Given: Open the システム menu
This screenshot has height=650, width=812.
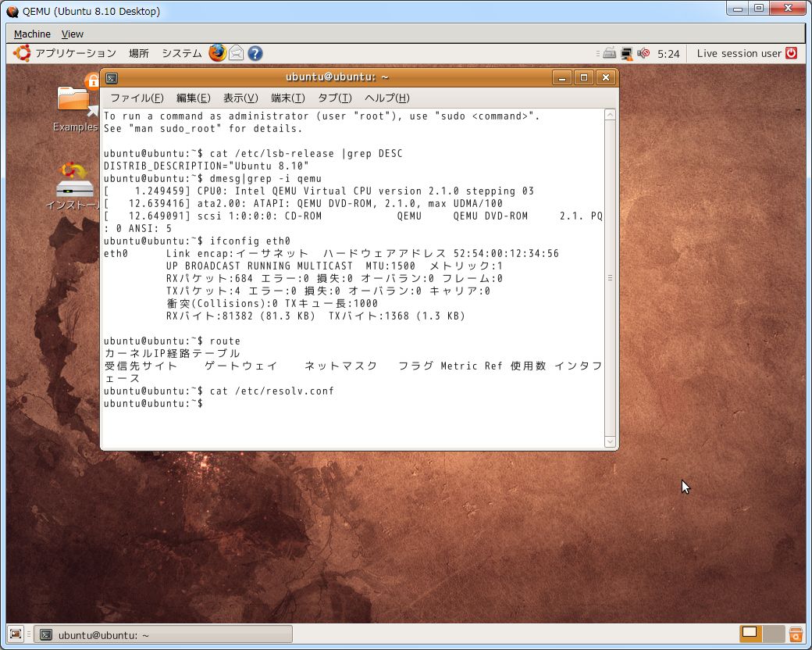Looking at the screenshot, I should pyautogui.click(x=182, y=53).
